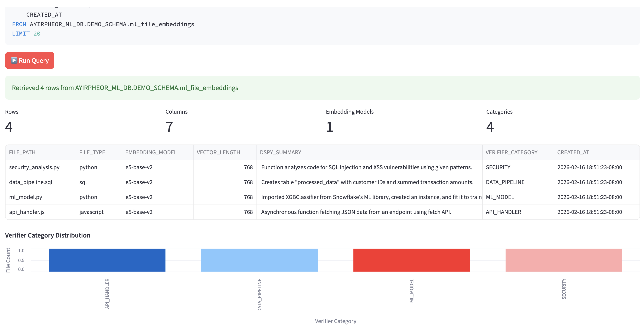644x325 pixels.
Task: Select the DATA_PIPELINE bar in the chart
Action: pyautogui.click(x=259, y=260)
